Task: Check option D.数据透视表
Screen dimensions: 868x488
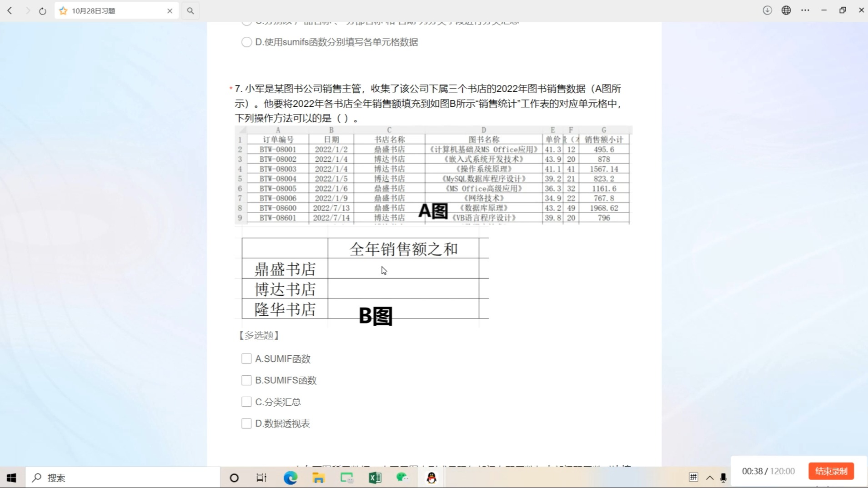Action: [246, 423]
